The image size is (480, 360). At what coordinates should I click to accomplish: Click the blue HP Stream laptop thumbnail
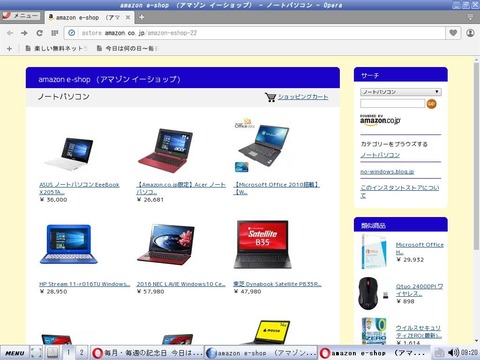[69, 245]
